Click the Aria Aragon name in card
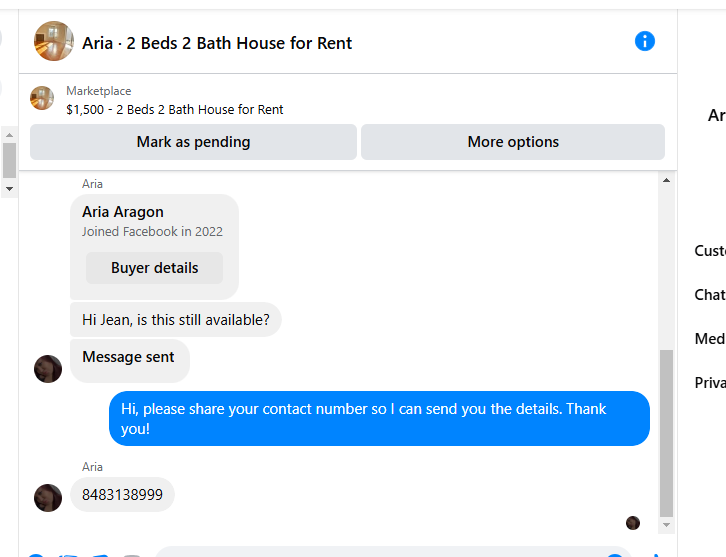Viewport: 726px width, 557px height. point(123,212)
